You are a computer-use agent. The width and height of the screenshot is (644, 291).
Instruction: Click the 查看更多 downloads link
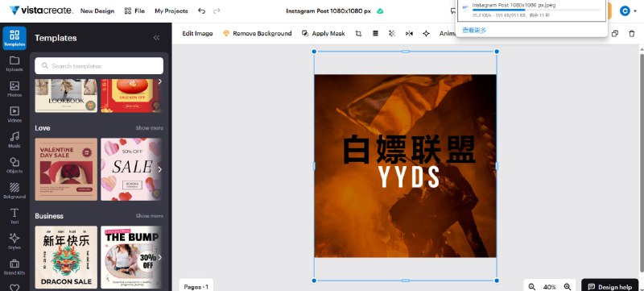474,30
